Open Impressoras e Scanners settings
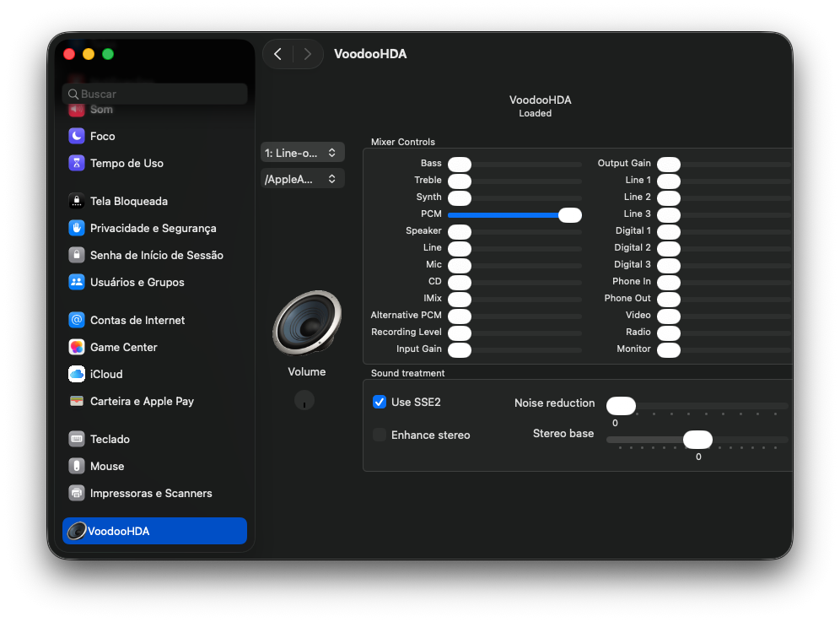840x622 pixels. tap(155, 493)
